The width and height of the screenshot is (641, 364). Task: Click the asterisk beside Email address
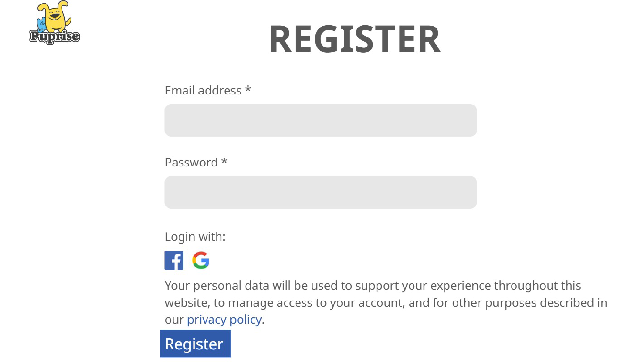pos(248,90)
